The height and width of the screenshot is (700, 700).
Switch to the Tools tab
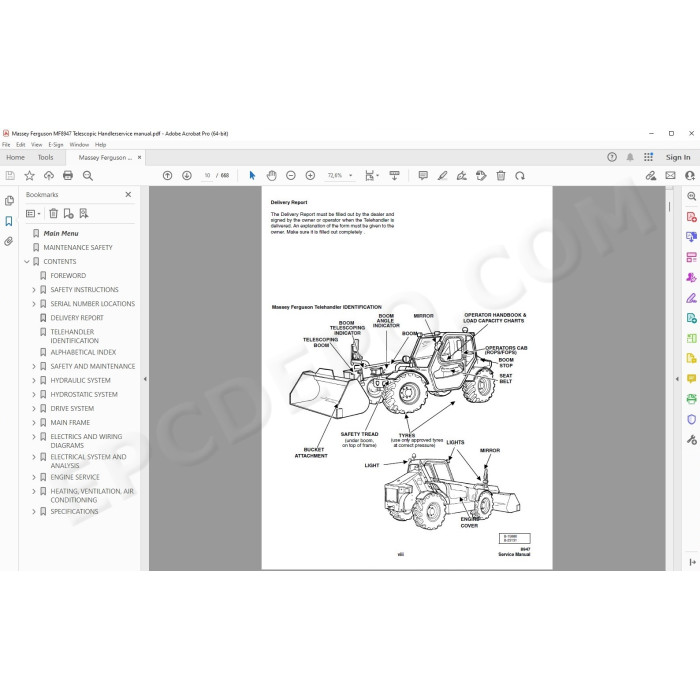[x=46, y=158]
